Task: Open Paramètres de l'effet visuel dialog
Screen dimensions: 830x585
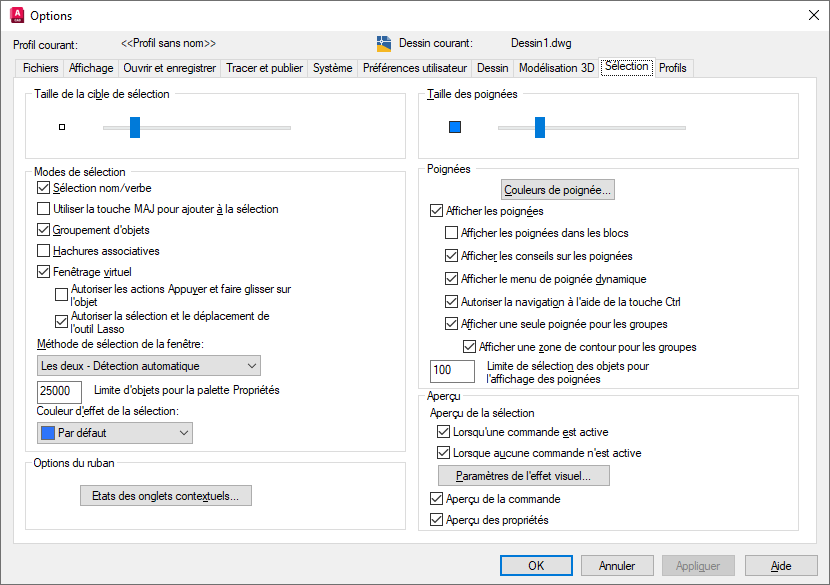Action: (x=524, y=476)
